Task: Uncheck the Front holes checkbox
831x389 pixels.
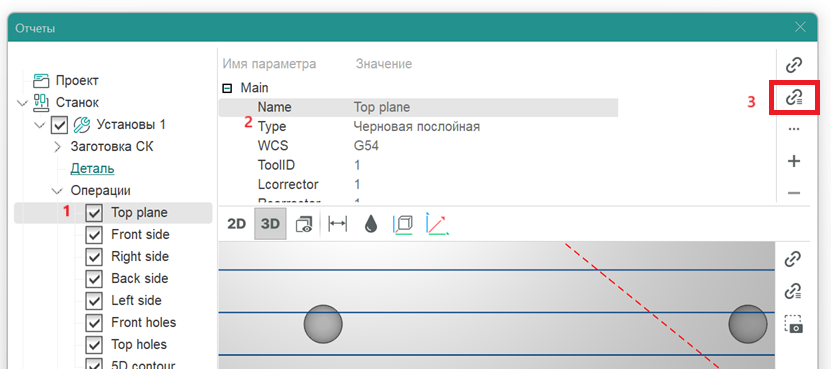Action: pos(94,323)
